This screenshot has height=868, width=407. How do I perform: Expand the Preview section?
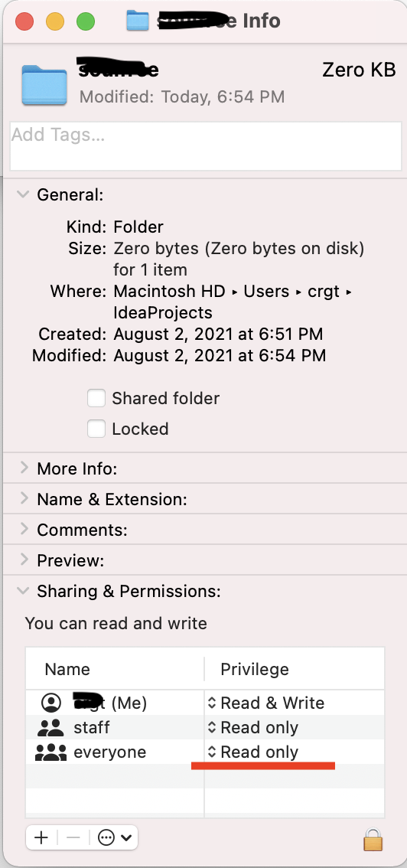24,560
